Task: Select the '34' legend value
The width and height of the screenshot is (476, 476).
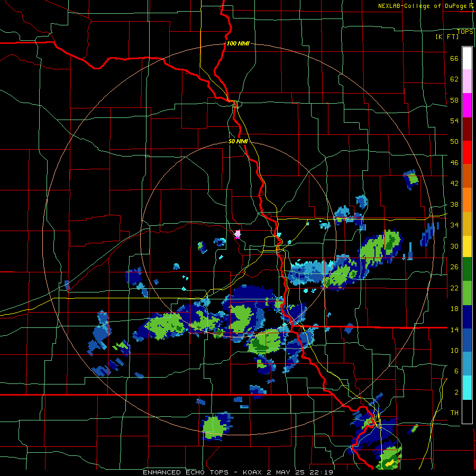Action: pyautogui.click(x=454, y=225)
